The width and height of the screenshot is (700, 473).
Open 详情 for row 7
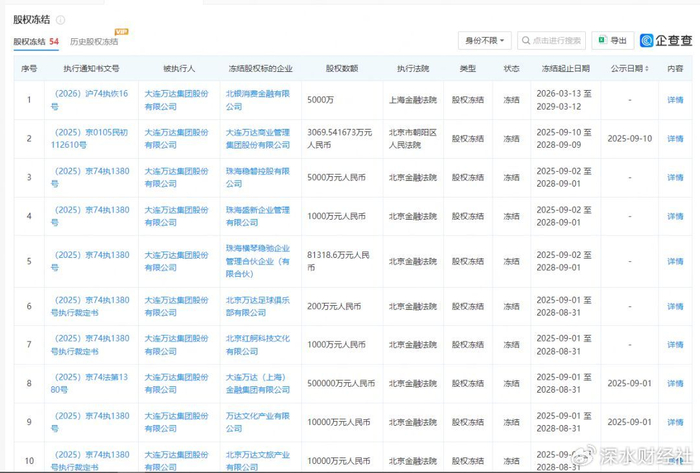point(675,345)
